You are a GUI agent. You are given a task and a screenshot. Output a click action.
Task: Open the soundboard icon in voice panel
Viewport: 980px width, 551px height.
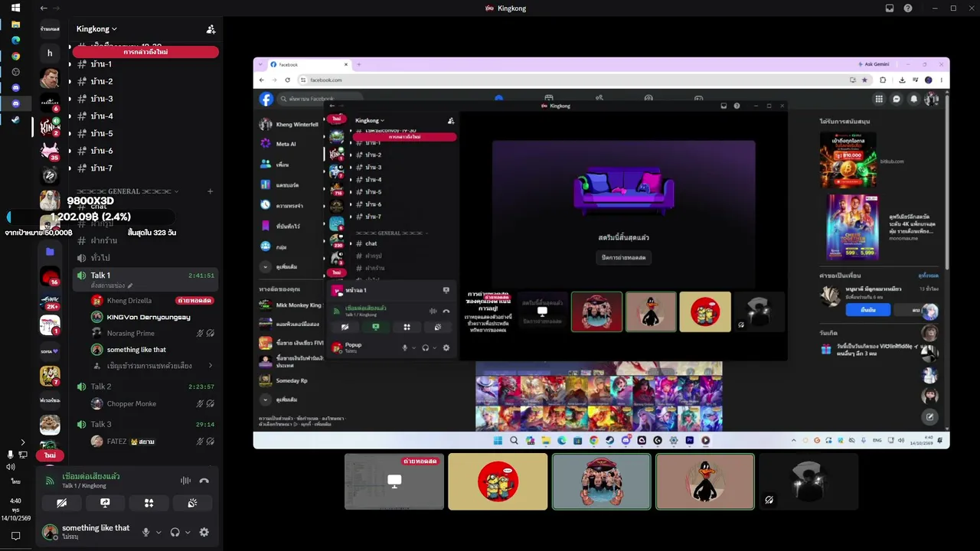(x=192, y=503)
